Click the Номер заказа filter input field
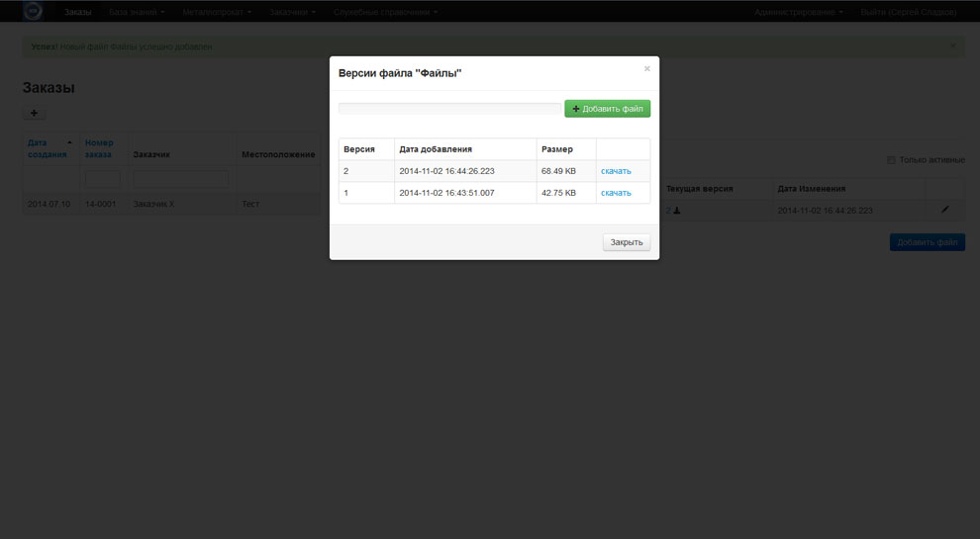The image size is (980, 539). 102,179
